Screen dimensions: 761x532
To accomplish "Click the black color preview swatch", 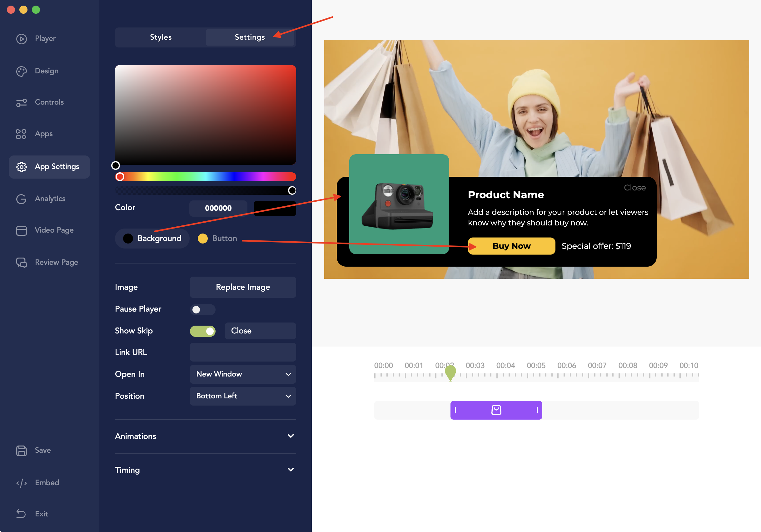I will tap(275, 208).
